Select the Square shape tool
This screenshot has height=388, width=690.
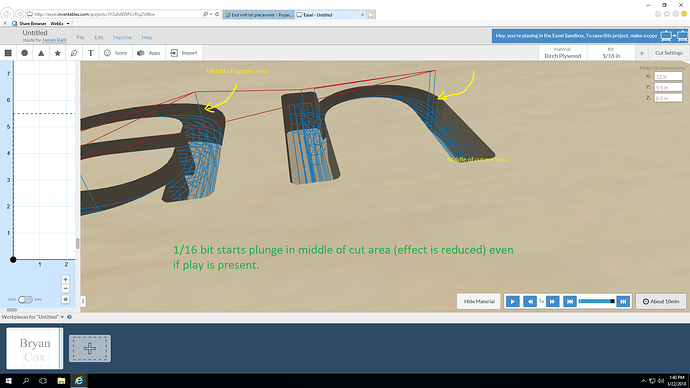[x=8, y=53]
